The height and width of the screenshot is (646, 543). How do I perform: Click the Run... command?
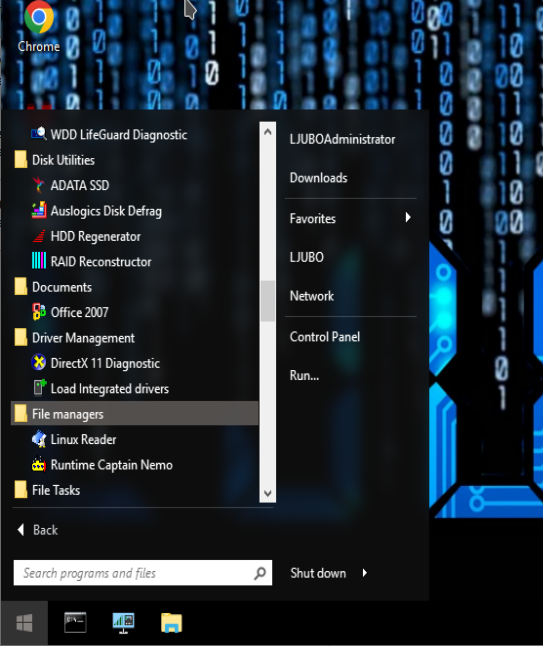tap(304, 375)
